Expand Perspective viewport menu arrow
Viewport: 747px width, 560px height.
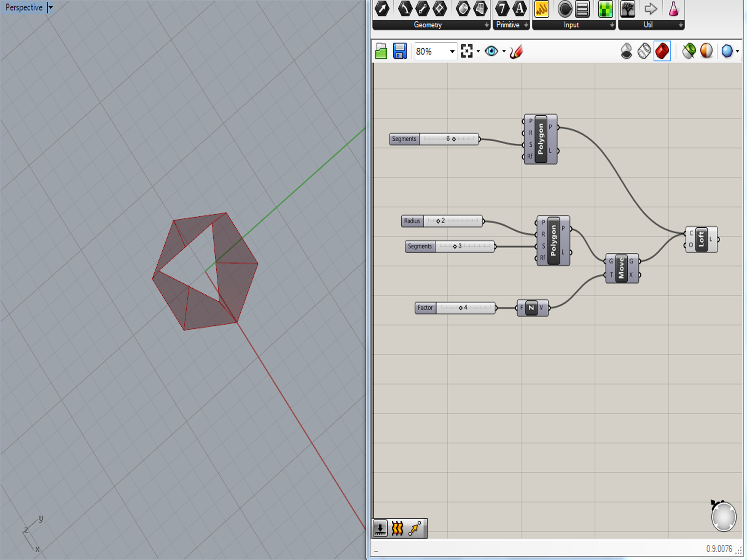point(50,7)
